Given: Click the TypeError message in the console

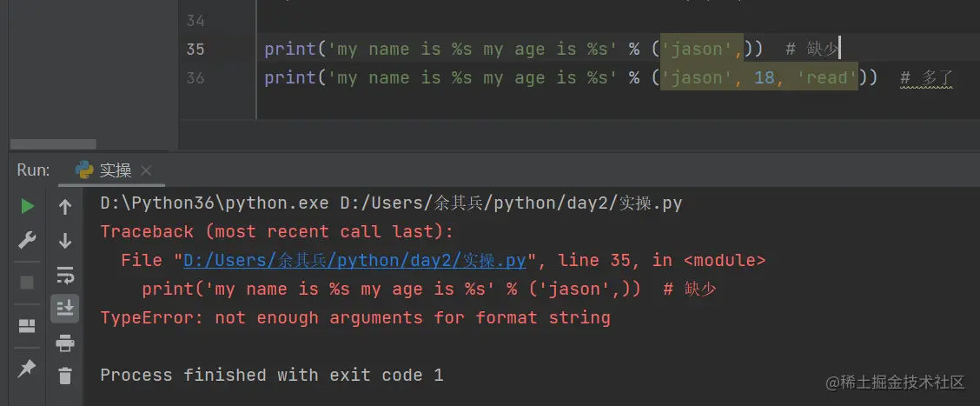Looking at the screenshot, I should click(354, 317).
